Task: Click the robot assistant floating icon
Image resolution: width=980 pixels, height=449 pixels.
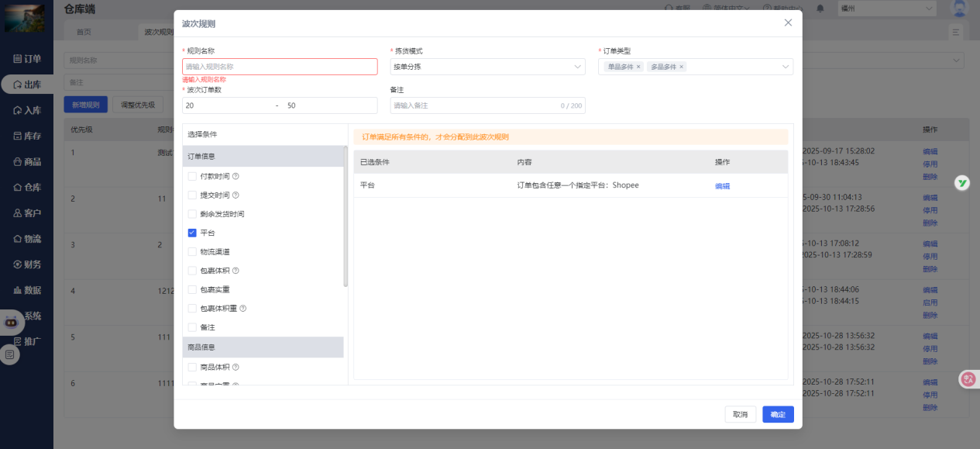Action: tap(12, 321)
